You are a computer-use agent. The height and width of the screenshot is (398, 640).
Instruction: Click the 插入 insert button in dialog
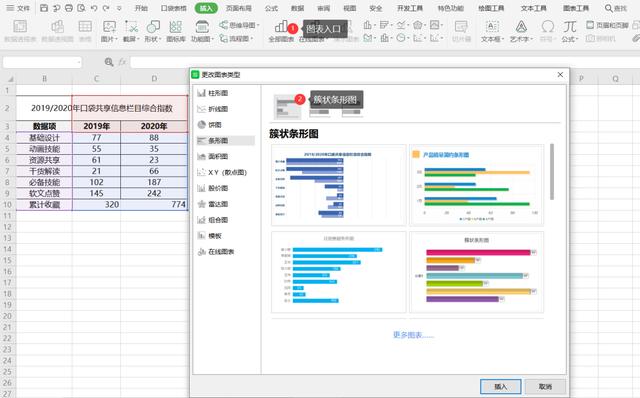pos(500,386)
